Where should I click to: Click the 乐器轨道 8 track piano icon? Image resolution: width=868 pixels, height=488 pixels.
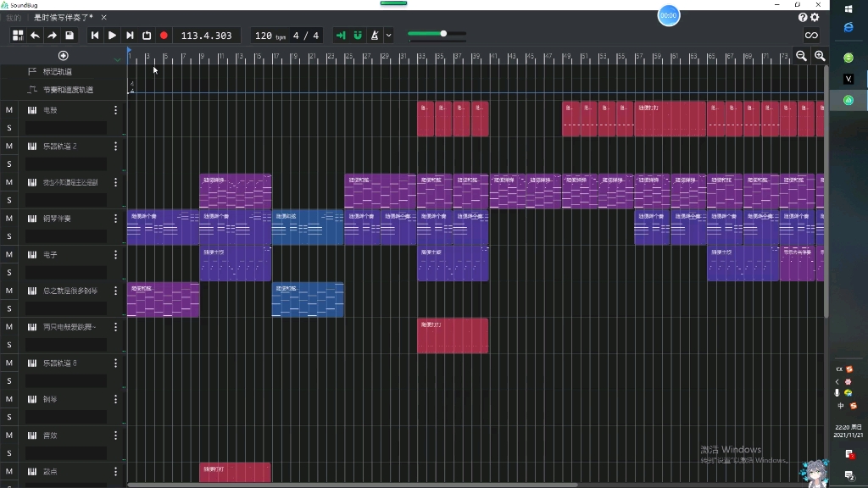32,363
